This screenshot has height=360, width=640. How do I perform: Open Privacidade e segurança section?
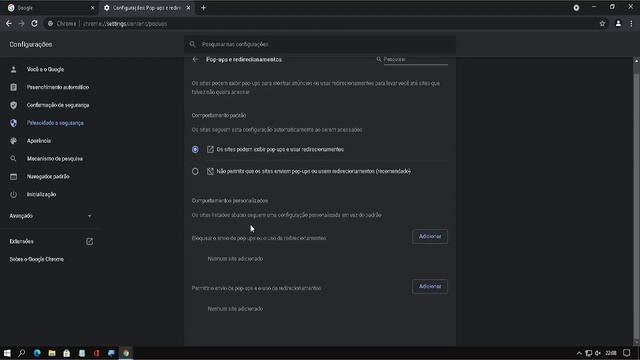(x=55, y=123)
